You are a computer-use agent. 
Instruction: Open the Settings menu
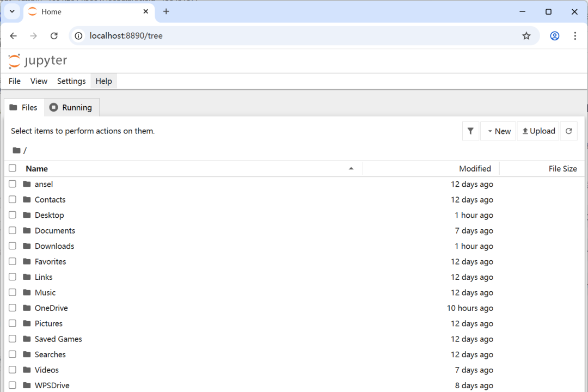pos(71,81)
